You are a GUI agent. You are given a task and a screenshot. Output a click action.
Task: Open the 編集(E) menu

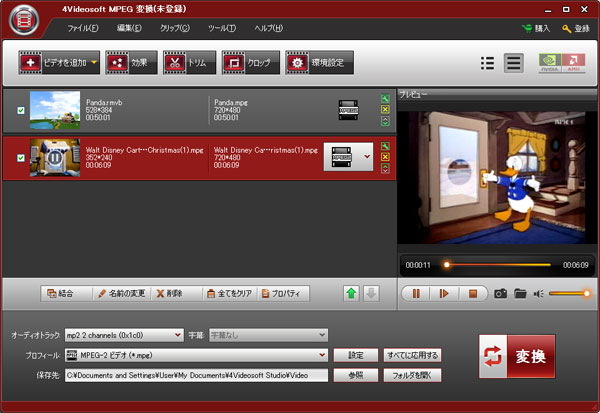[129, 28]
